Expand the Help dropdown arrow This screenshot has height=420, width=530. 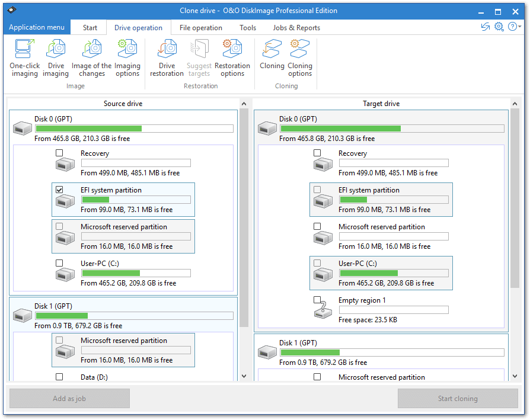tap(519, 26)
